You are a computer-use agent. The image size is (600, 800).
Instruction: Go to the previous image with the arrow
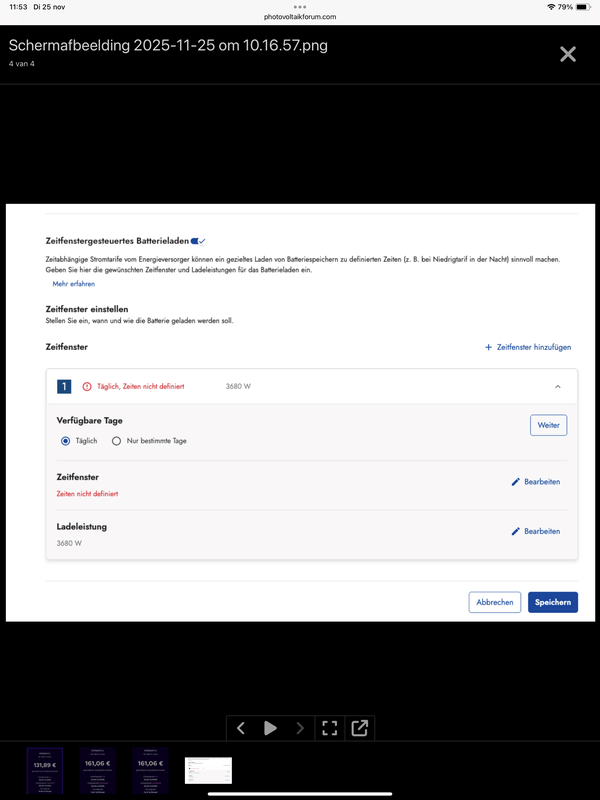pyautogui.click(x=241, y=728)
